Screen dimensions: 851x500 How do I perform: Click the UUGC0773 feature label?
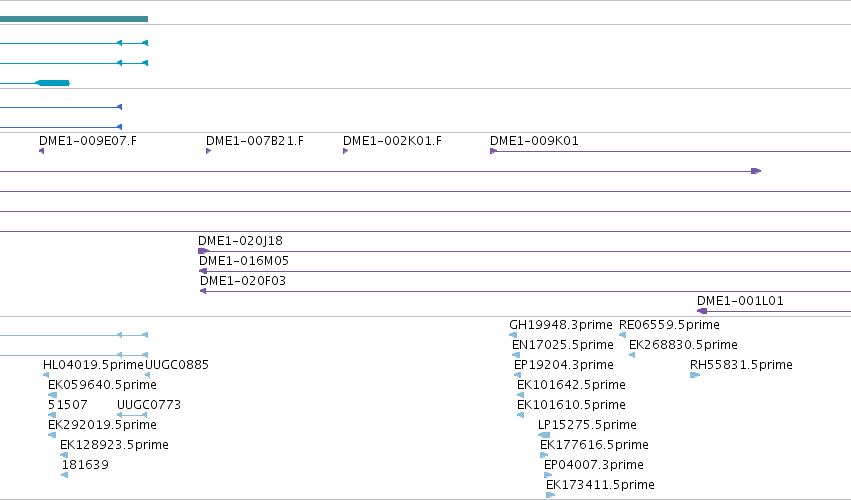149,406
